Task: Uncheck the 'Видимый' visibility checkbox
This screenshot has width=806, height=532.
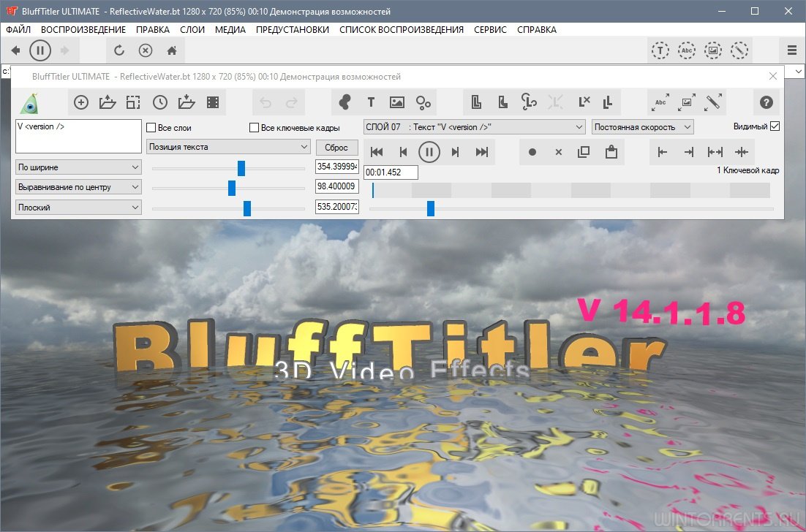Action: pos(775,126)
